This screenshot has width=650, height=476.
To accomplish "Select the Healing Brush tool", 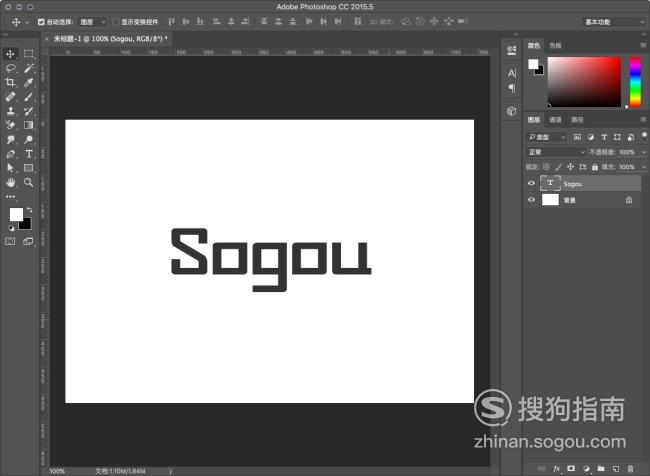I will coord(10,97).
